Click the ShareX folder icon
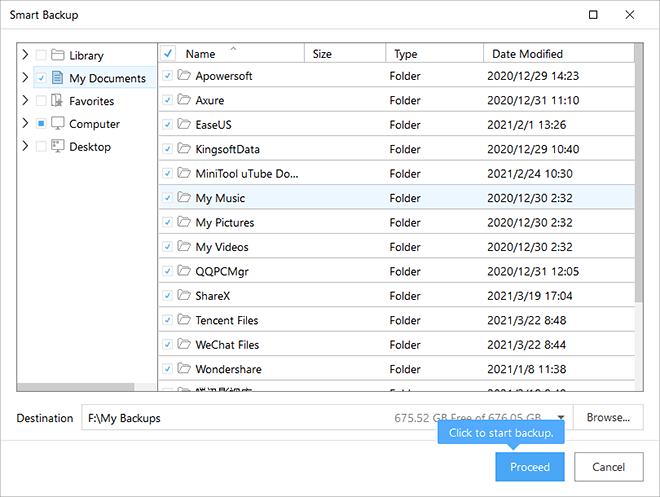Viewport: 660px width, 497px height. pos(184,296)
